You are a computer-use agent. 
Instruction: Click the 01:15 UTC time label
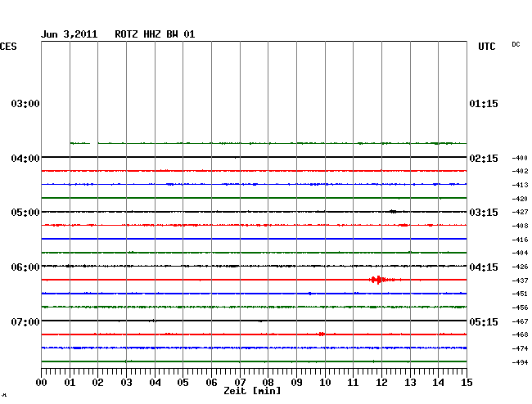coord(484,103)
